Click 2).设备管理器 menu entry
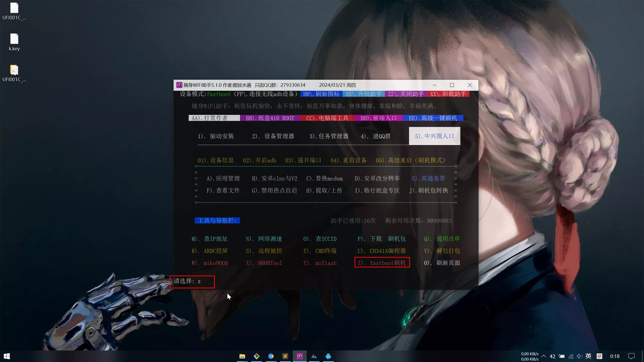 coord(273,136)
